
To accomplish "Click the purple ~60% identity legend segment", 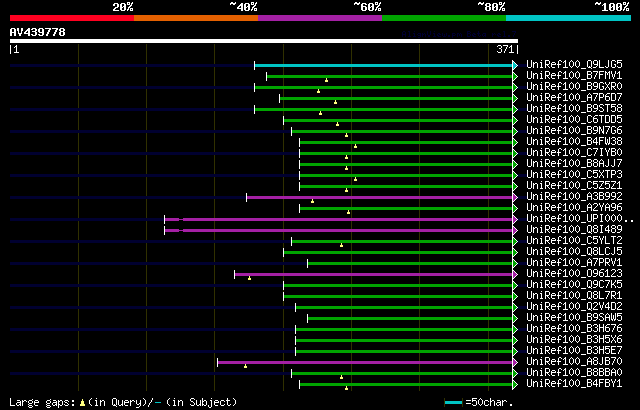I will pos(320,18).
